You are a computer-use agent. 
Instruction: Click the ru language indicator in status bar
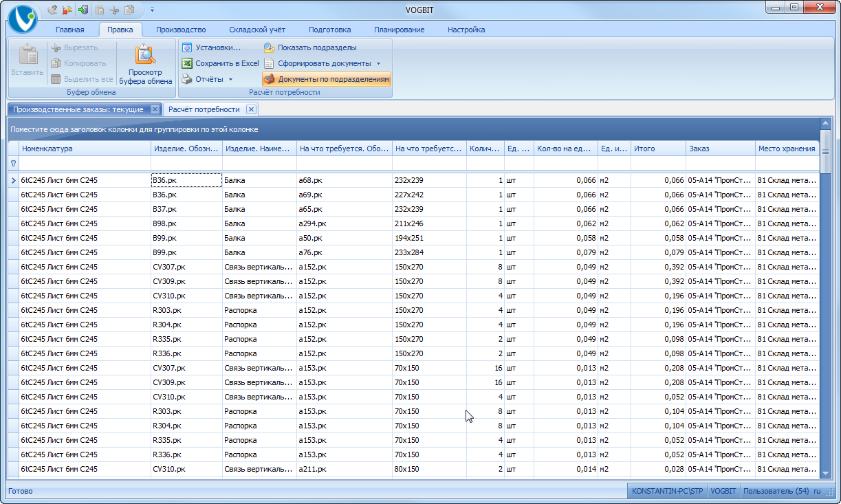817,491
